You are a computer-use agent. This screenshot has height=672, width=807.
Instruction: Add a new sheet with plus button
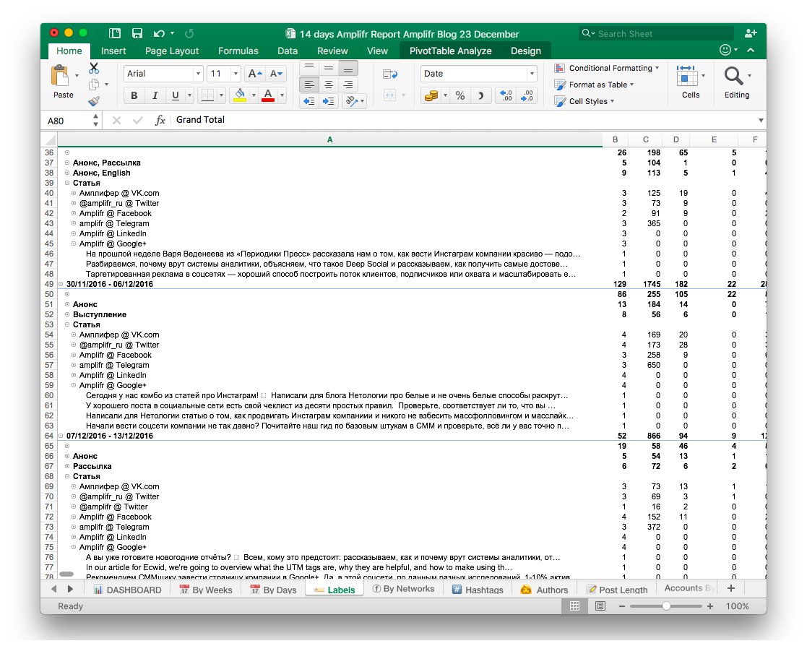[731, 588]
